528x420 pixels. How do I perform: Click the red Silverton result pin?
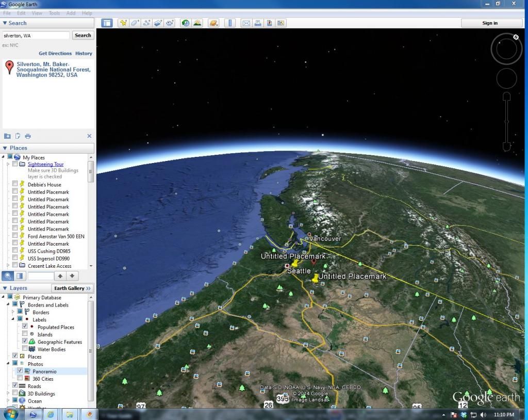point(9,67)
